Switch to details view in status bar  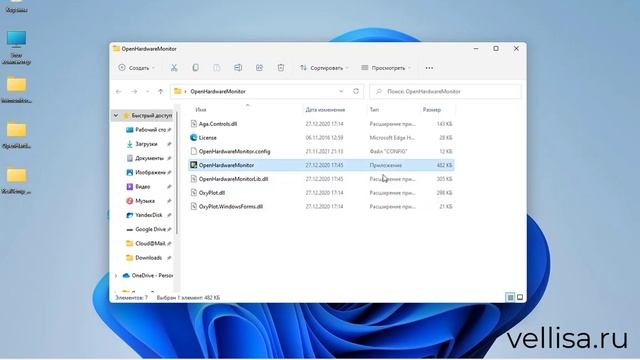(510, 298)
